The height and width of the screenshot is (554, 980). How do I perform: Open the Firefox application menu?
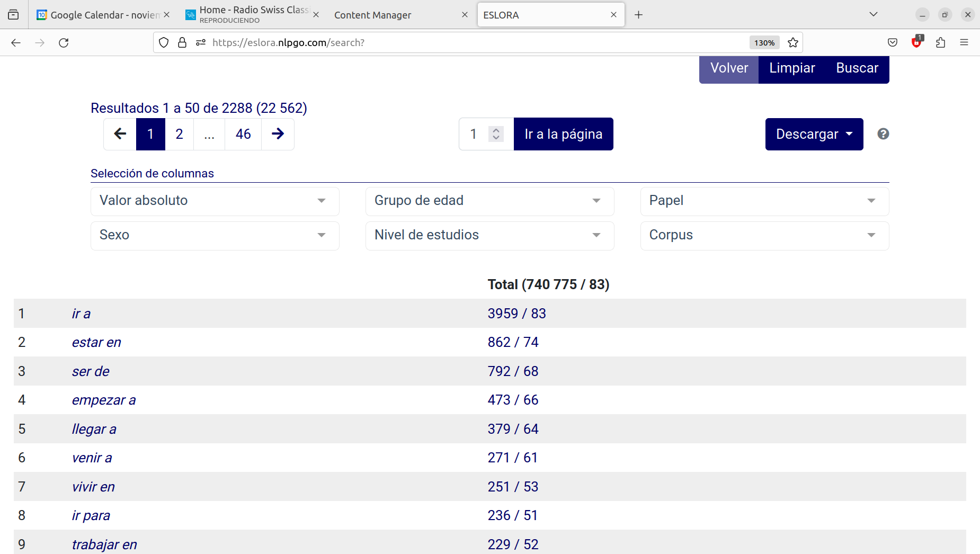(964, 43)
